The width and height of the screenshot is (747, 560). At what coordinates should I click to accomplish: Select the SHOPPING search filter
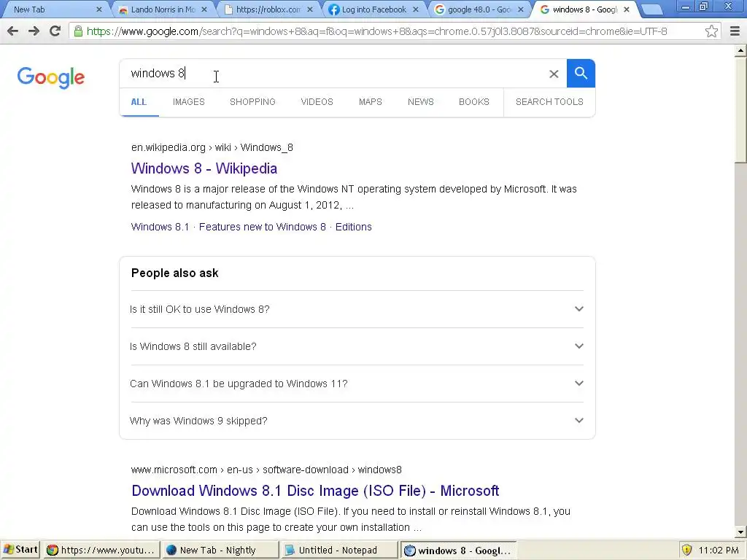(252, 102)
